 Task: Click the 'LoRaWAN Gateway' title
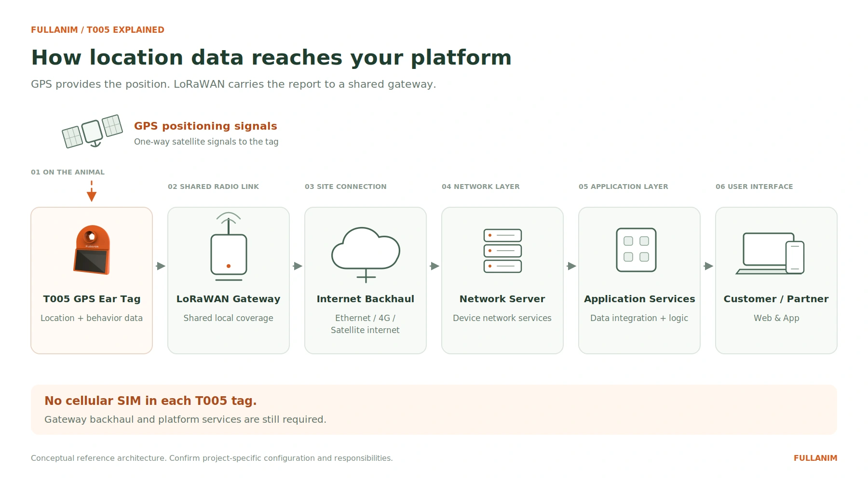(x=229, y=299)
